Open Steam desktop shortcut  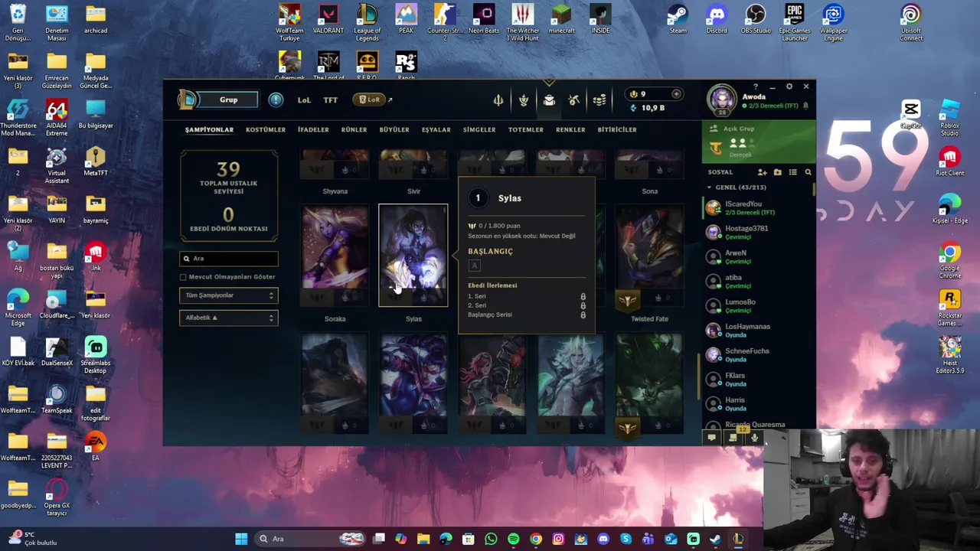pos(678,19)
